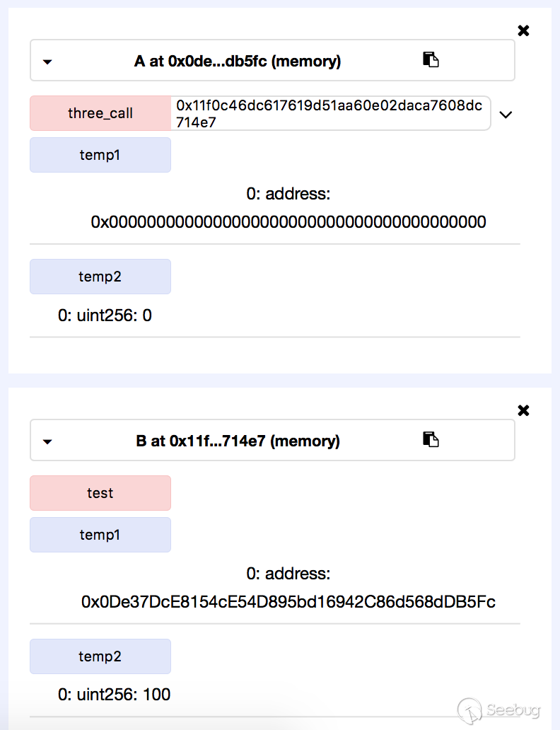This screenshot has height=730, width=560.
Task: Call temp1 on contract A
Action: [100, 155]
